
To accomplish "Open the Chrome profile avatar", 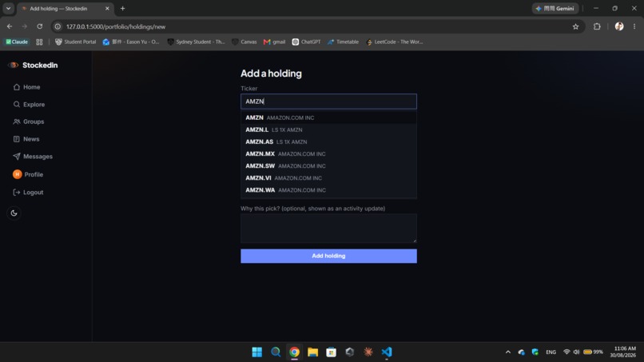I will [619, 26].
